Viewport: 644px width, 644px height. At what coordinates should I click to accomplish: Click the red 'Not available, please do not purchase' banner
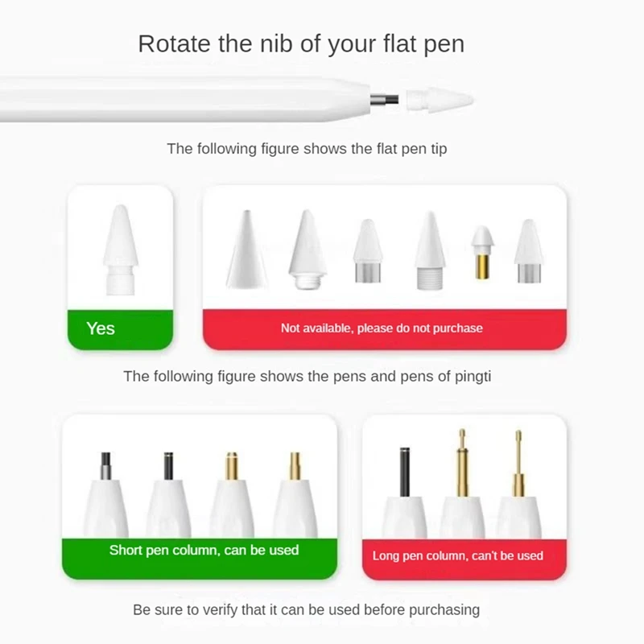(385, 329)
